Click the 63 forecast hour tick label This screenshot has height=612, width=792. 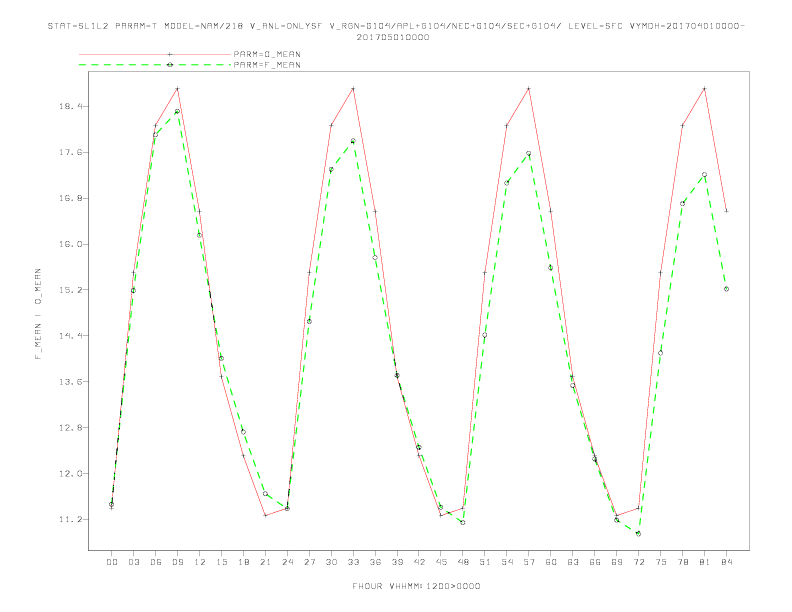click(573, 562)
